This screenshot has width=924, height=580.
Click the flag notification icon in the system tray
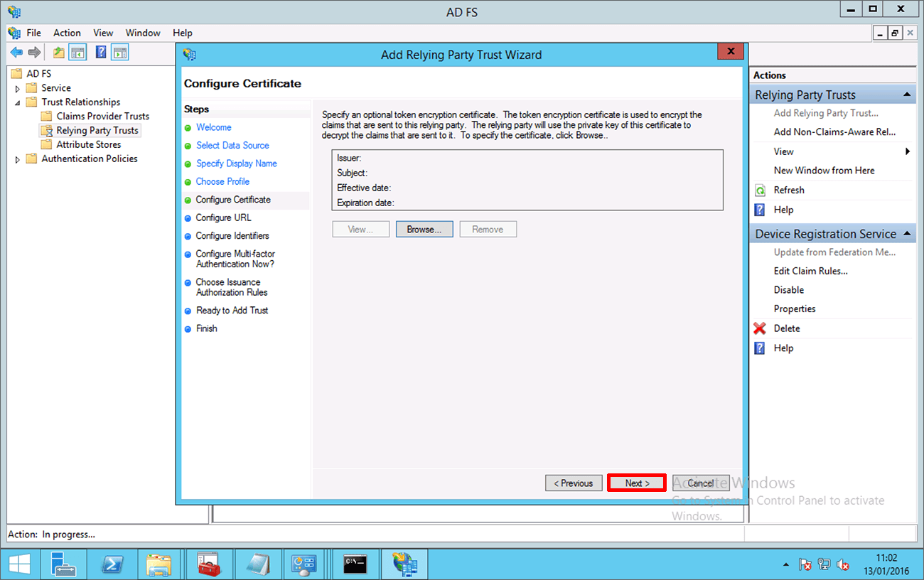805,564
